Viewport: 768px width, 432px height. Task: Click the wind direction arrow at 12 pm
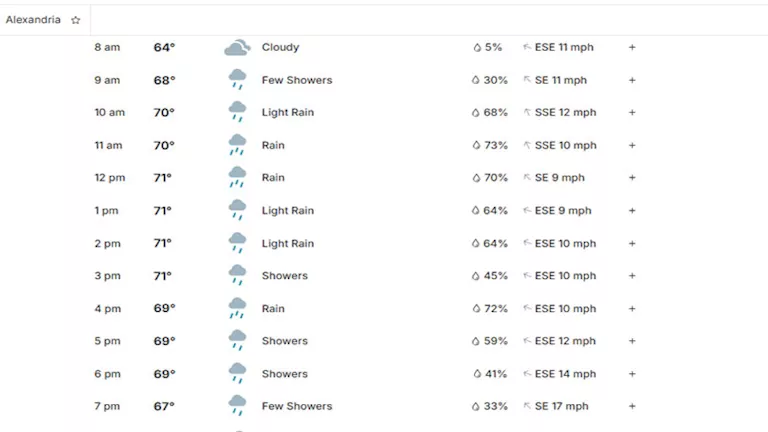(527, 178)
